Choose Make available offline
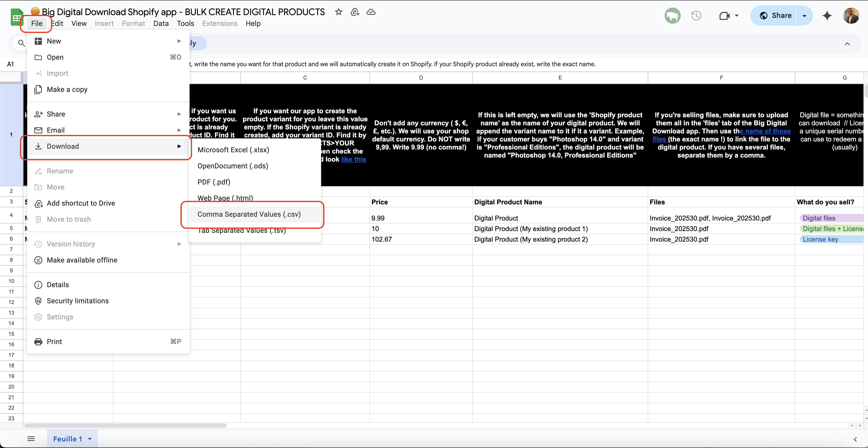Viewport: 868px width, 448px height. 82,260
